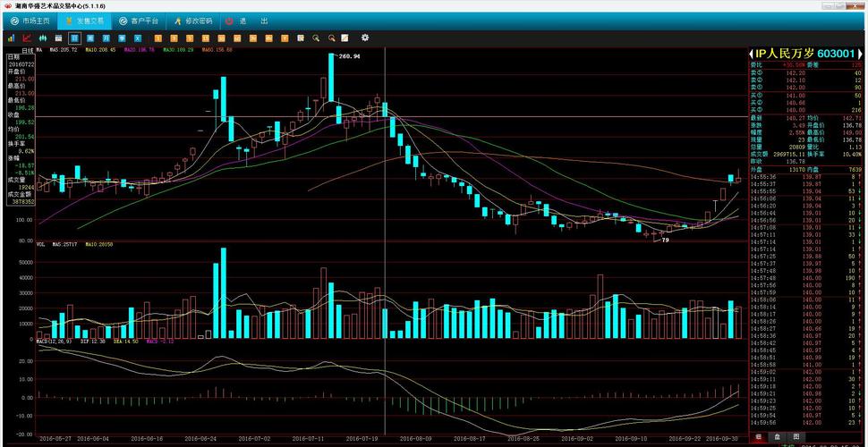
Task: Click the blue X period icon
Action: 138,38
